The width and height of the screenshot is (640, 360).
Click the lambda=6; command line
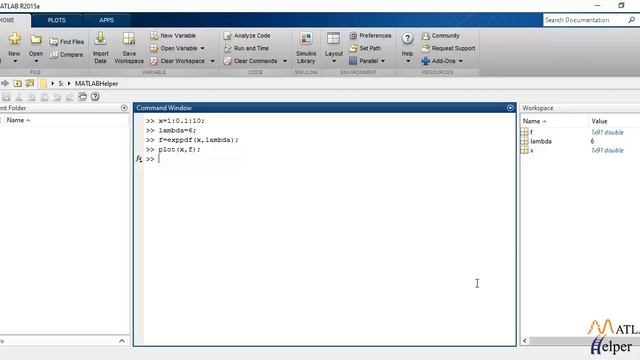tap(177, 130)
